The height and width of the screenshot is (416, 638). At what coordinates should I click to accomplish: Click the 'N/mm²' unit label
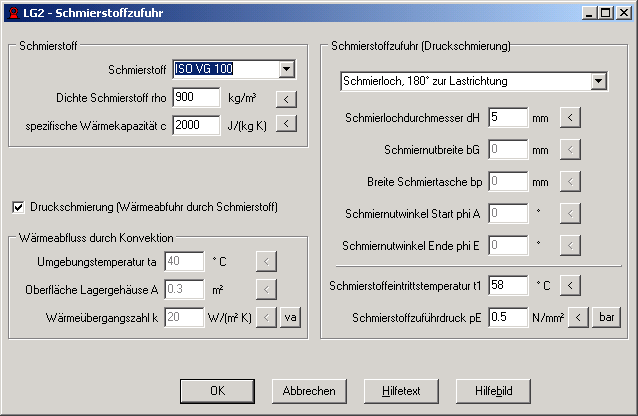click(548, 317)
